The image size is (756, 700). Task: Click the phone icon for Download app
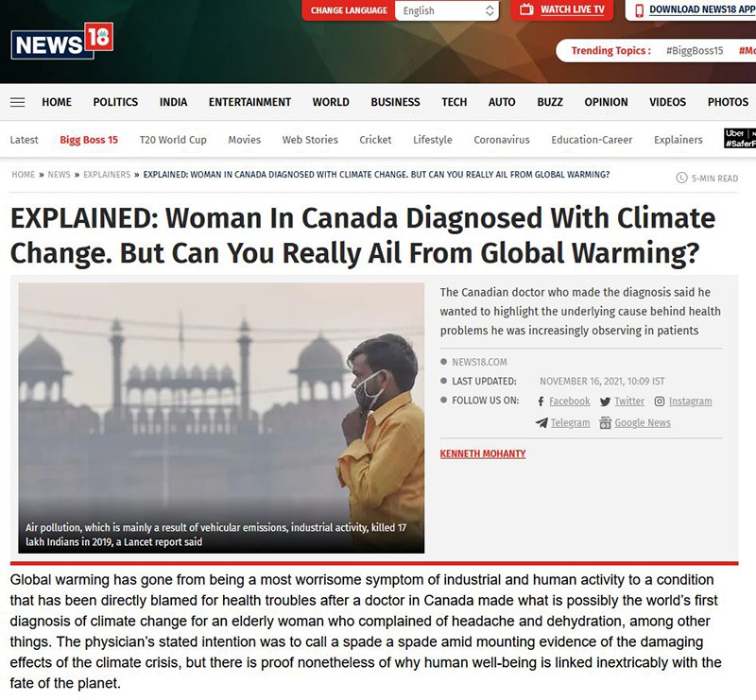click(640, 10)
